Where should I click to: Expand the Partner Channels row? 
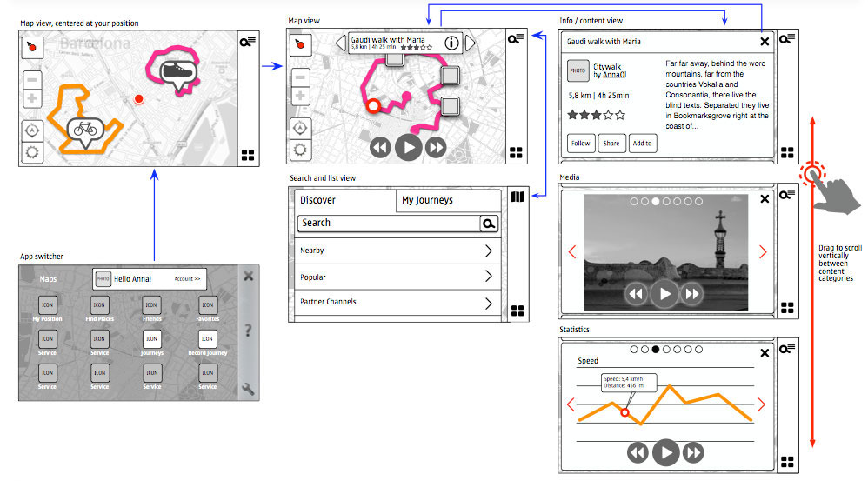click(489, 303)
